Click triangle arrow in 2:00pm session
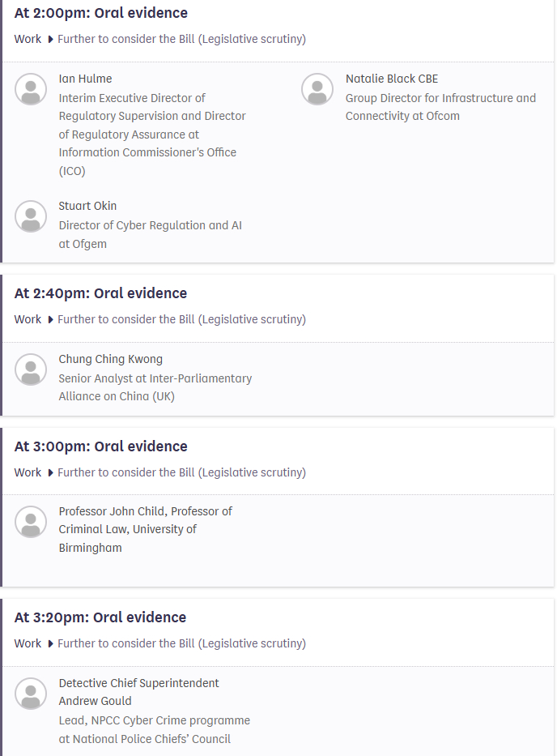 [x=51, y=40]
